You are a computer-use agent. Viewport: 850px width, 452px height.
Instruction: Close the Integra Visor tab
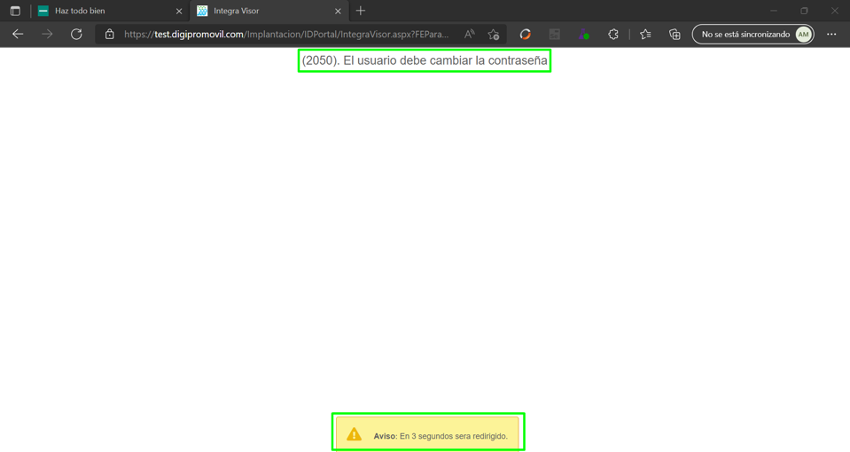pos(338,11)
